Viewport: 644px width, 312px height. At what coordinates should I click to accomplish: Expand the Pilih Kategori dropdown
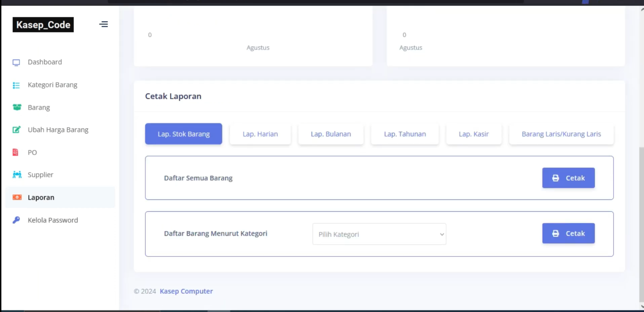point(379,234)
